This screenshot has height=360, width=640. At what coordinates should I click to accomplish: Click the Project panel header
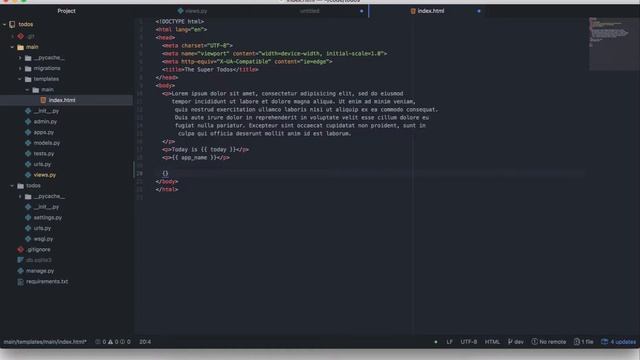67,11
